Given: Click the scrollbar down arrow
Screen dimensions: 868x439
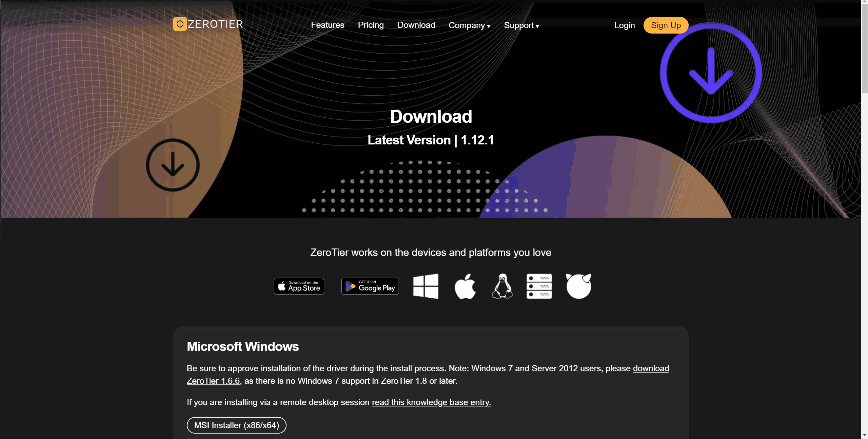Looking at the screenshot, I should (x=865, y=435).
